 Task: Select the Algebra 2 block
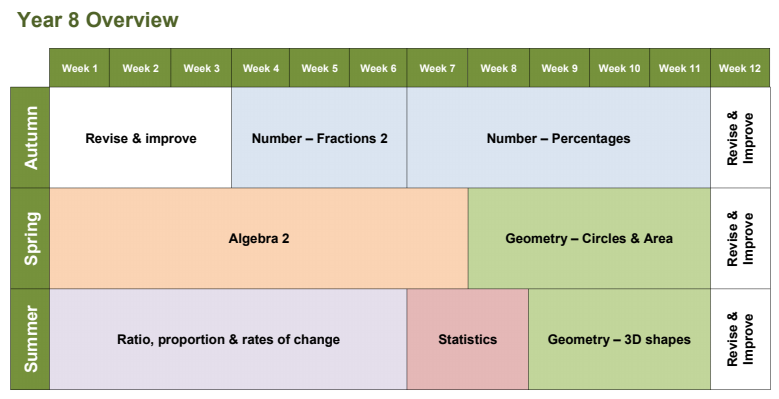tap(258, 239)
